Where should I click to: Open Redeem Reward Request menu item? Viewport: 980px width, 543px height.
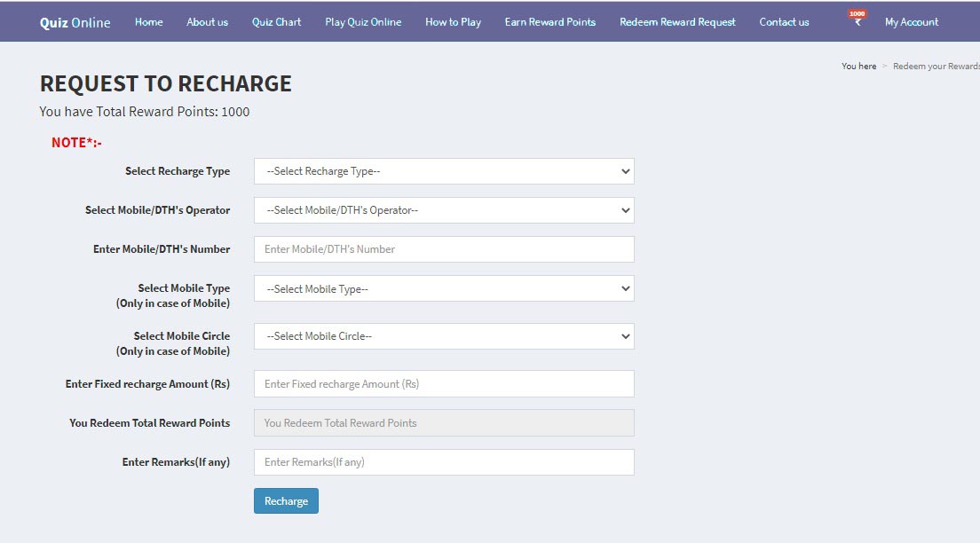(x=677, y=22)
